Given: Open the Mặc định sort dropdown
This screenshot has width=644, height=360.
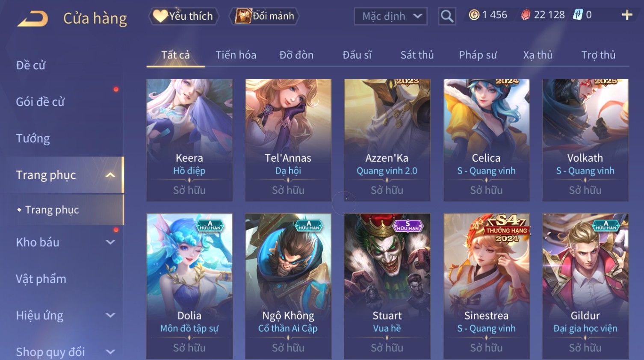Looking at the screenshot, I should [x=390, y=16].
